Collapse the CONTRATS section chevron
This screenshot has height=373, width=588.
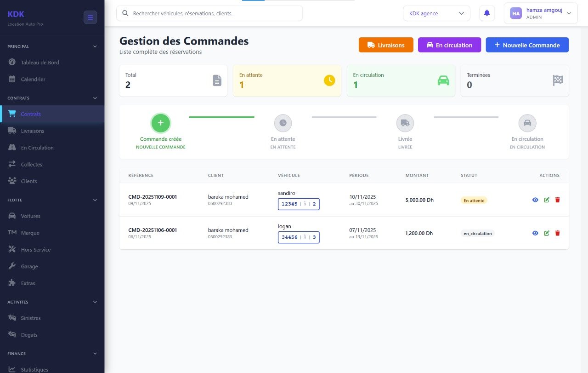pos(95,98)
